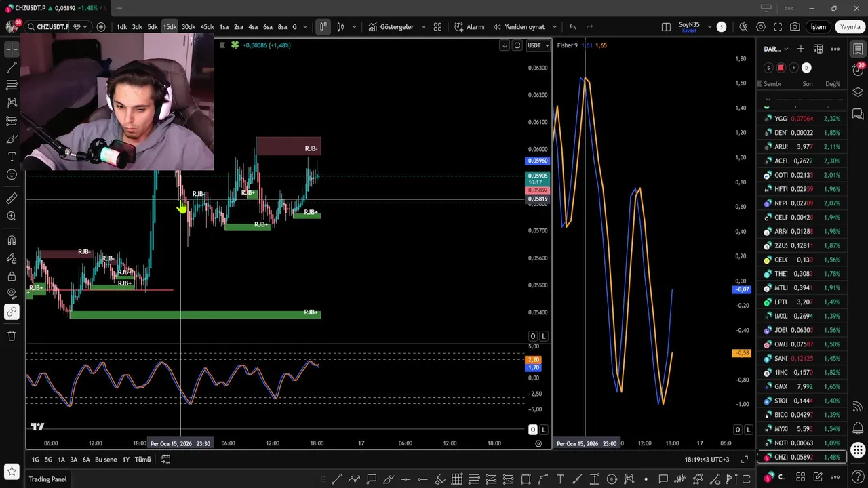Image resolution: width=868 pixels, height=488 pixels.
Task: Open the object tree layers icon
Action: [x=858, y=92]
